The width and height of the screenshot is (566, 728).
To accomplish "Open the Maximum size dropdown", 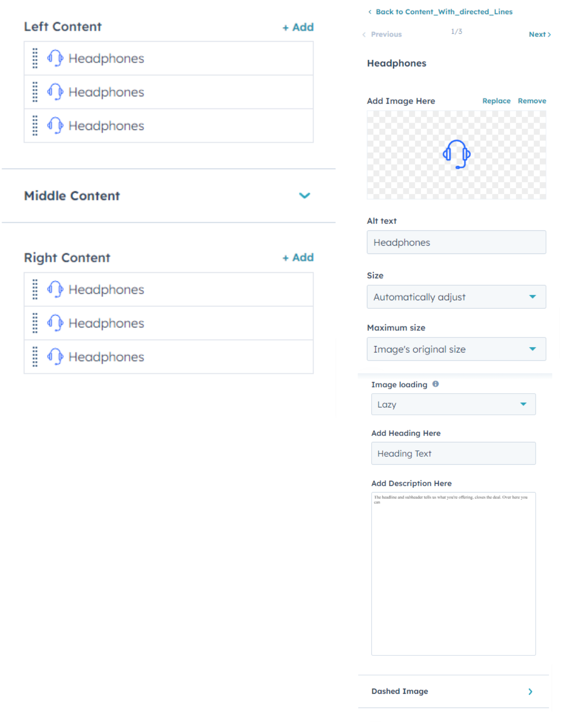I will (456, 349).
